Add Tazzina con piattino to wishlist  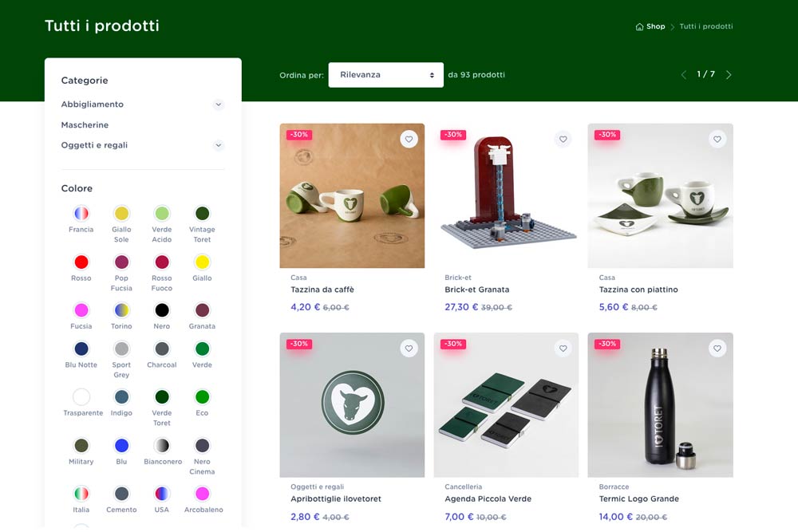tap(717, 140)
